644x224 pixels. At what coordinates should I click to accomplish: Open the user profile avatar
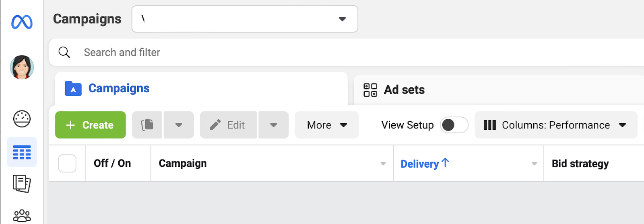point(22,67)
